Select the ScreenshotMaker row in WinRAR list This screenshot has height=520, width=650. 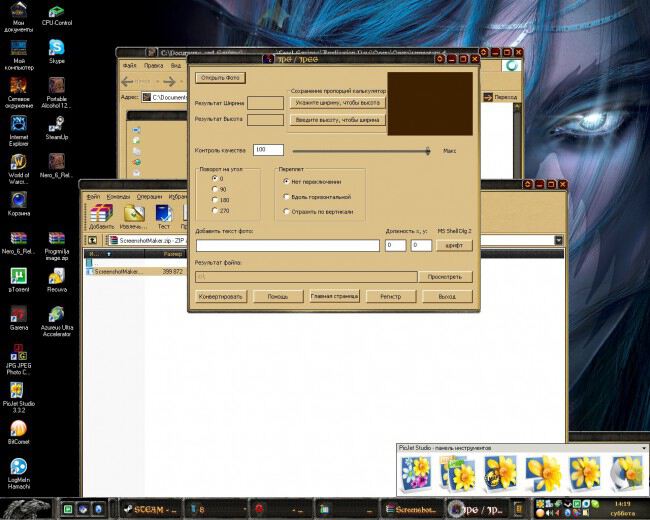click(137, 272)
